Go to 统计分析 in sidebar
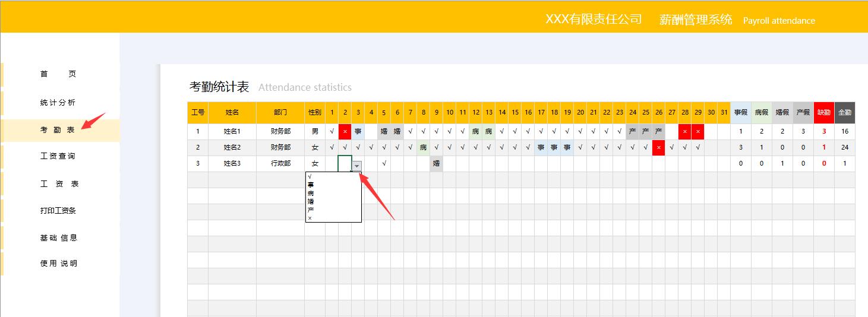 pyautogui.click(x=58, y=103)
